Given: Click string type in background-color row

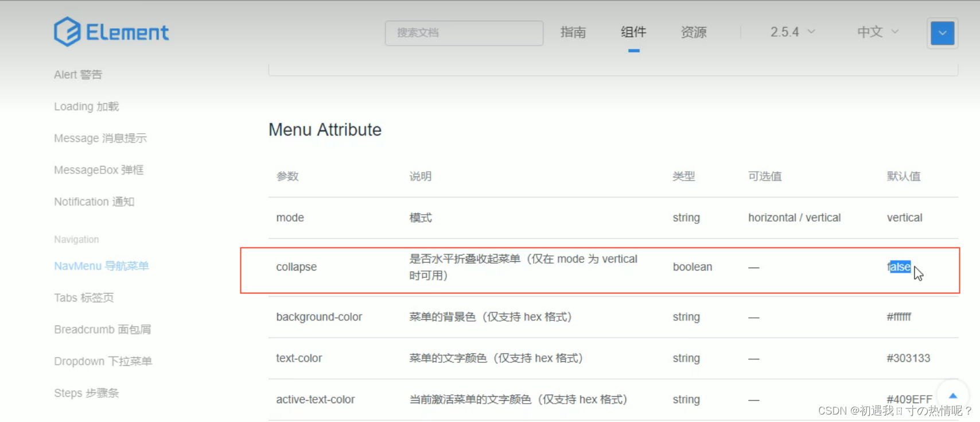Looking at the screenshot, I should click(686, 317).
